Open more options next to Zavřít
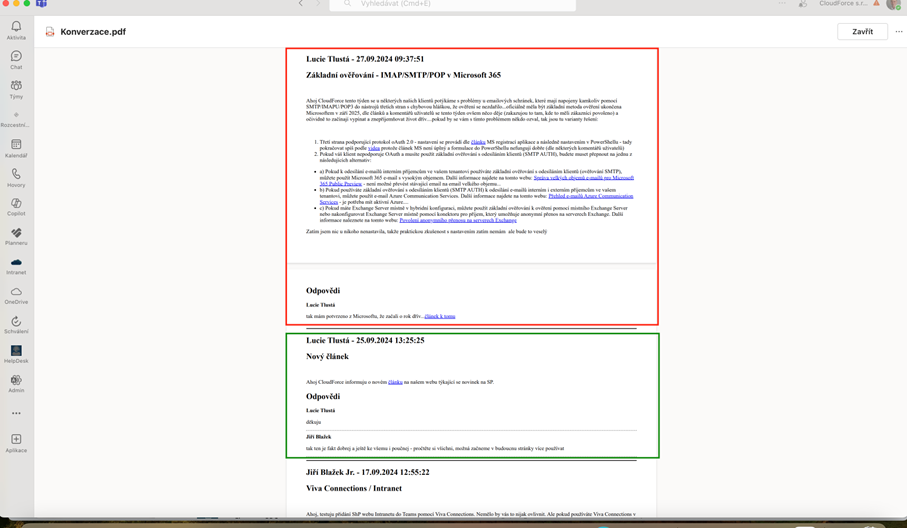The height and width of the screenshot is (528, 907). click(898, 32)
